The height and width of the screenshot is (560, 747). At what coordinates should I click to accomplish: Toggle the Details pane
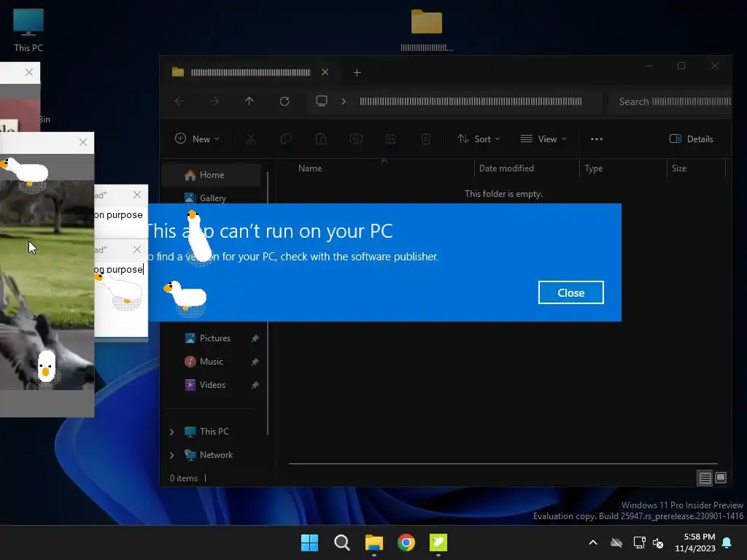click(x=692, y=139)
